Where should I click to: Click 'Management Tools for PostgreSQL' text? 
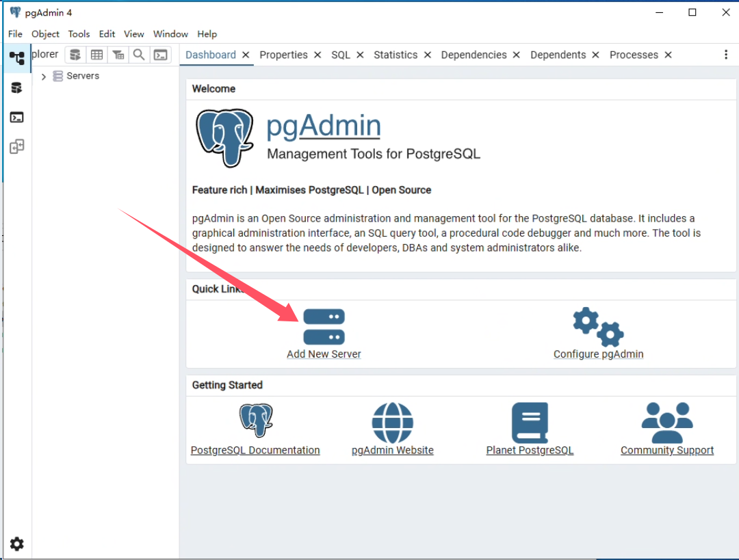[x=374, y=154]
